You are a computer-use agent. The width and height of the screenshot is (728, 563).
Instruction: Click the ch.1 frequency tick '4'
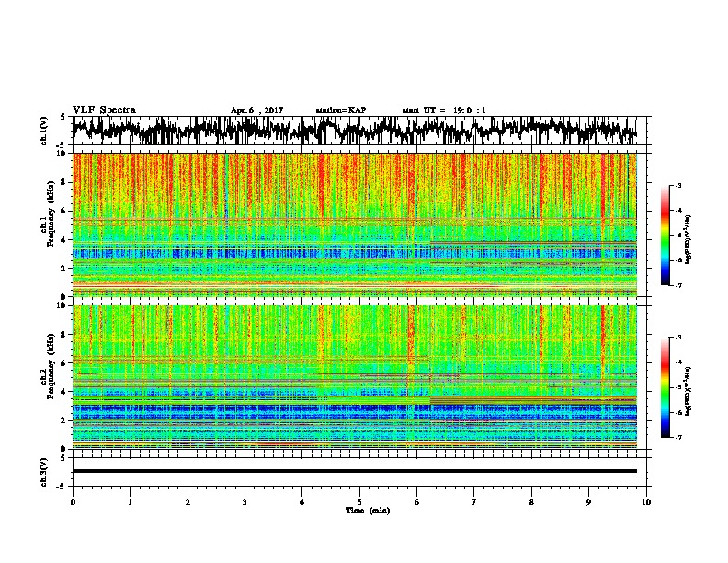[x=63, y=240]
